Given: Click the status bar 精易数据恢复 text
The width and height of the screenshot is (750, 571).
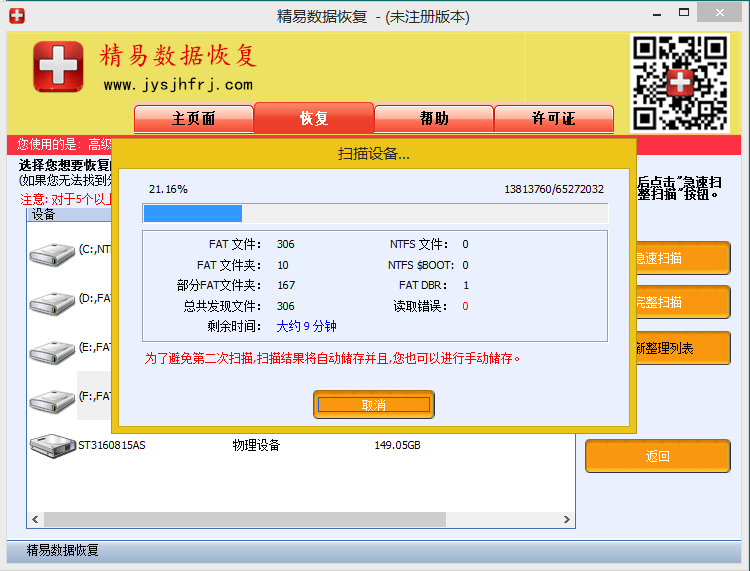Looking at the screenshot, I should point(63,550).
